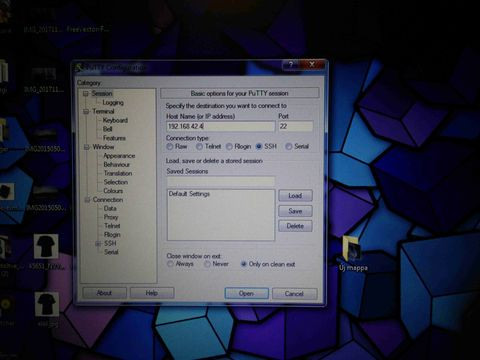Open the Behaviour category

click(117, 165)
